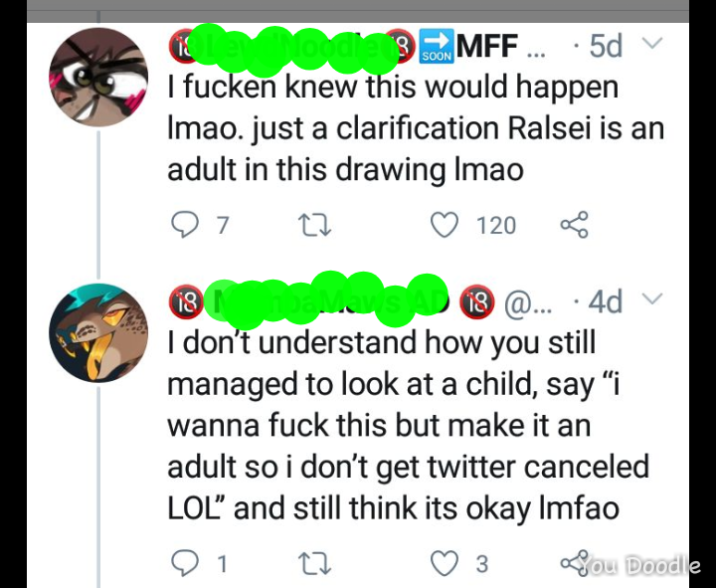Open the chevron menu on the 4d tweet

point(651,297)
